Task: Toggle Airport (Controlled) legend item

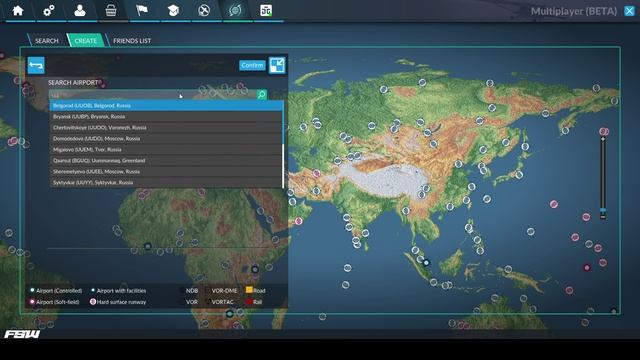Action: pos(56,291)
